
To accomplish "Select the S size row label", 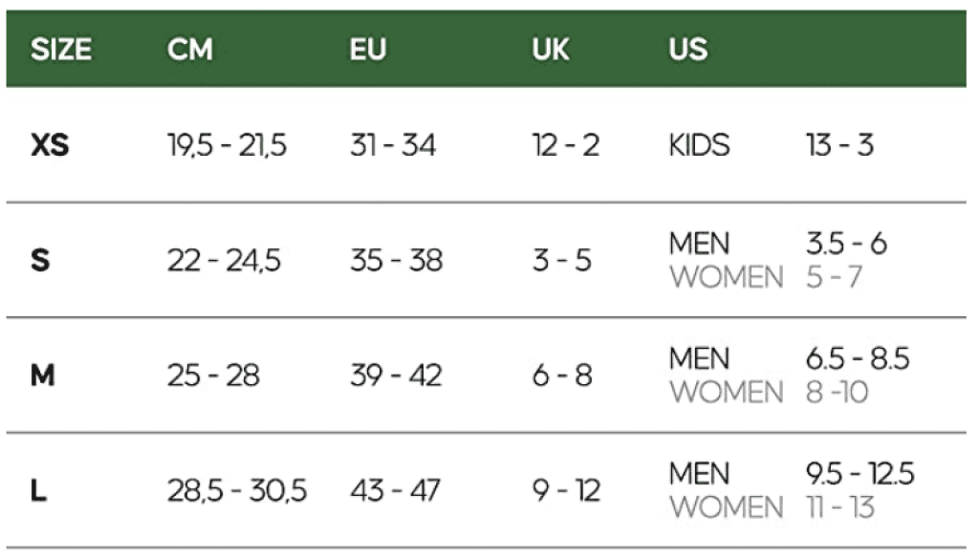I will point(40,261).
